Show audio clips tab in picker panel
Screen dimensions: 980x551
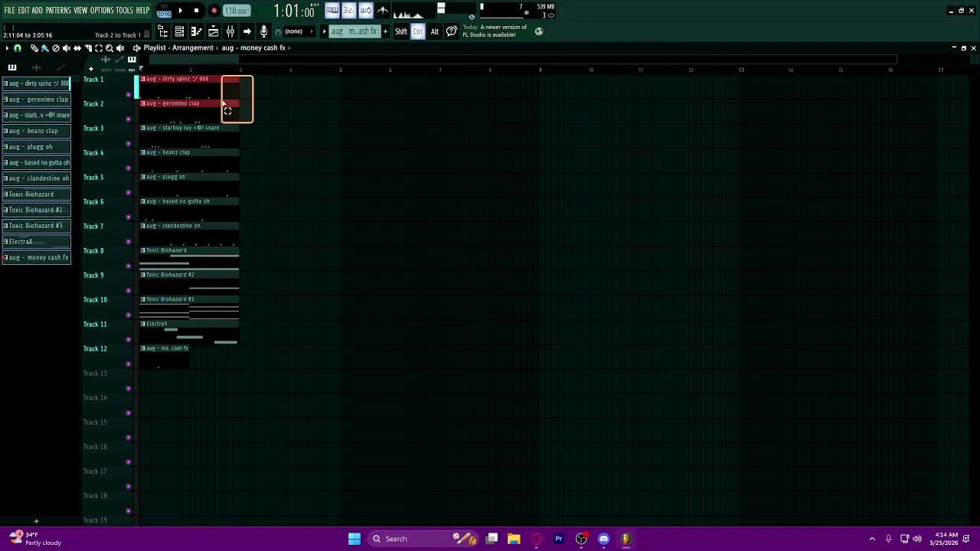(36, 67)
